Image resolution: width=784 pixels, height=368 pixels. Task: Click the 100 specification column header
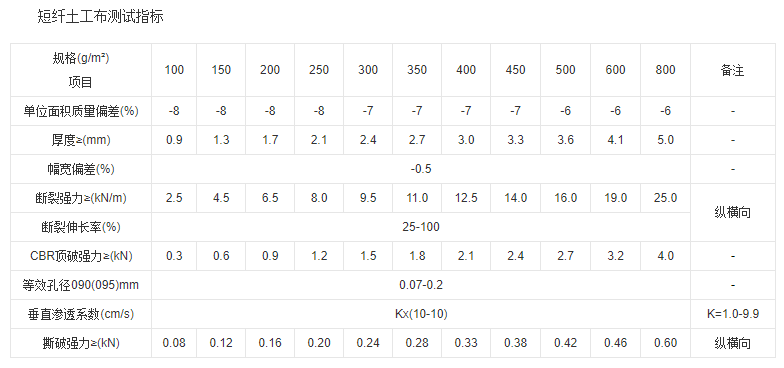(174, 70)
